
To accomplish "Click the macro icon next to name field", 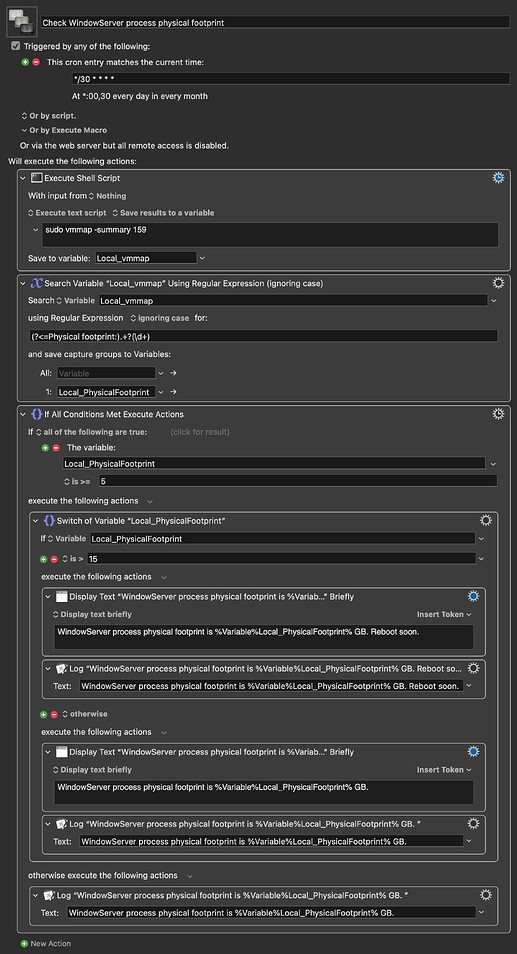I will click(21, 22).
